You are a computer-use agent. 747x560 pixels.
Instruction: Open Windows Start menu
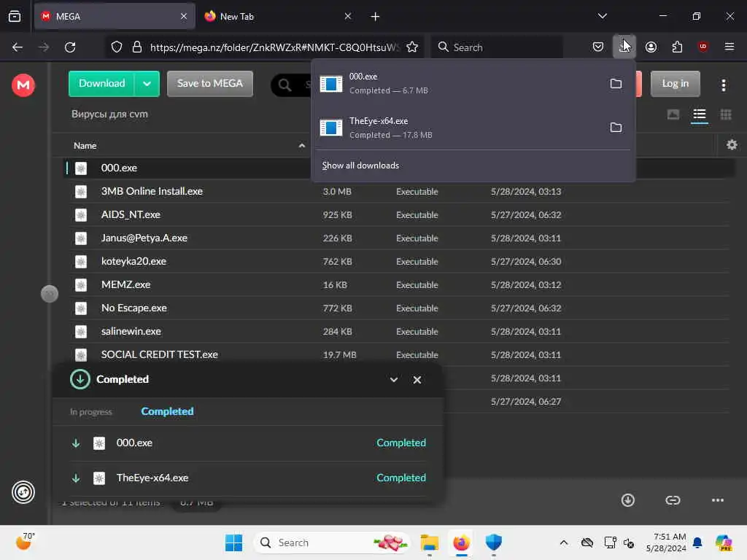[233, 542]
